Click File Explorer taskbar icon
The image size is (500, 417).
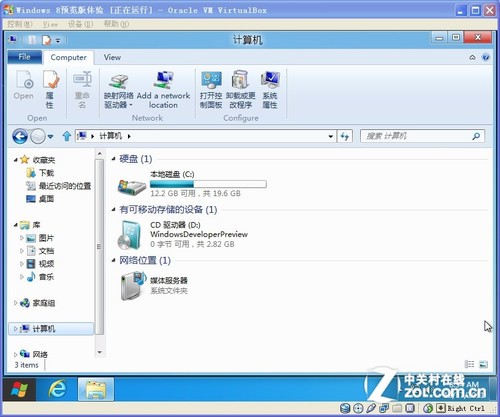(x=96, y=389)
